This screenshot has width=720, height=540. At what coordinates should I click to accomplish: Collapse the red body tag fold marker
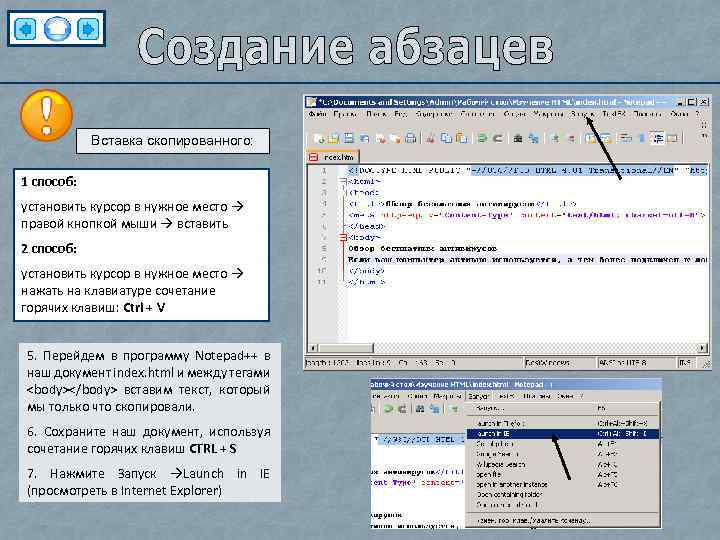click(x=343, y=237)
